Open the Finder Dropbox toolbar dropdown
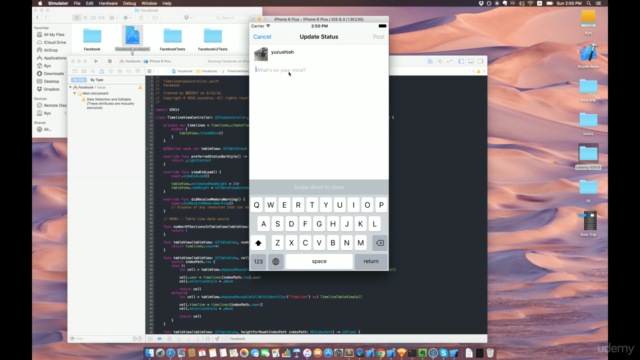Viewport: 640px width, 360px height. tap(188, 18)
